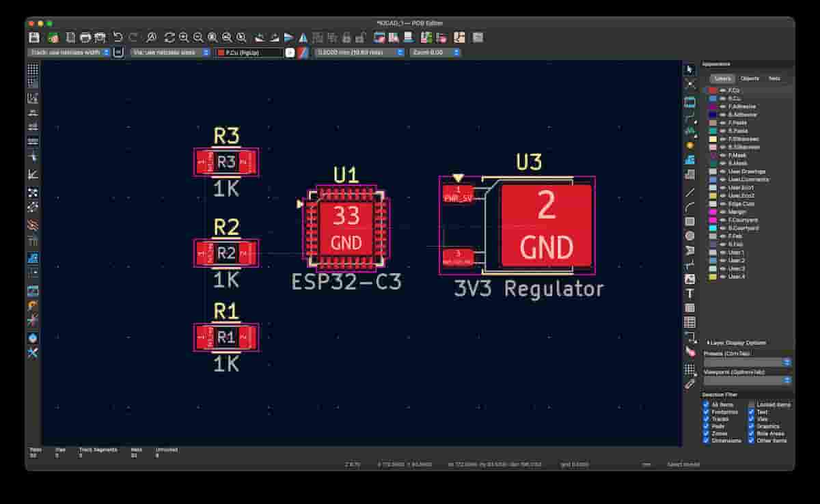Screen dimensions: 820x504
Task: Switch to the Objects tab in Appearance
Action: point(748,79)
